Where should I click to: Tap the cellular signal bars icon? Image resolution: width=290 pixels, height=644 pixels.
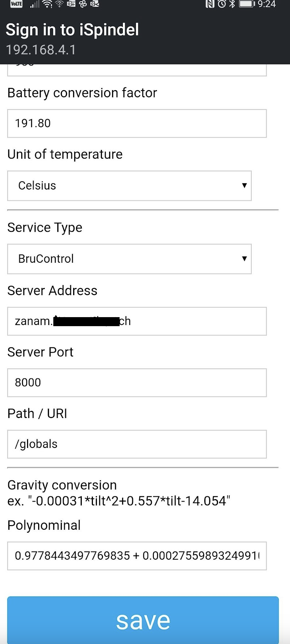[x=35, y=4]
